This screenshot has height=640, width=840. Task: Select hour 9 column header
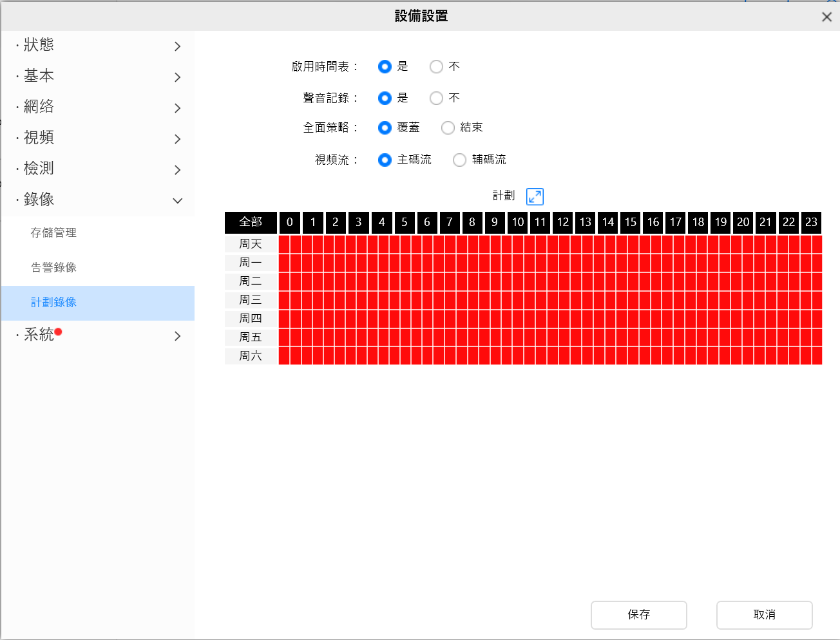[x=495, y=222]
